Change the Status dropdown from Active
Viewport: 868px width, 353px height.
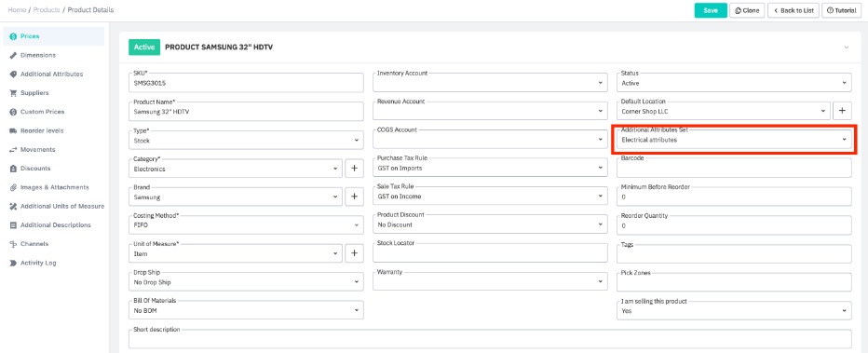pyautogui.click(x=734, y=83)
